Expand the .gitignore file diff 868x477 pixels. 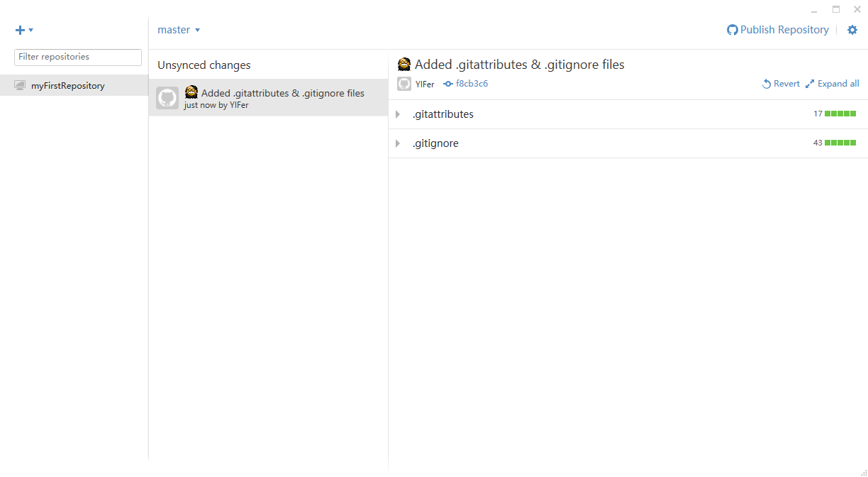pyautogui.click(x=398, y=143)
